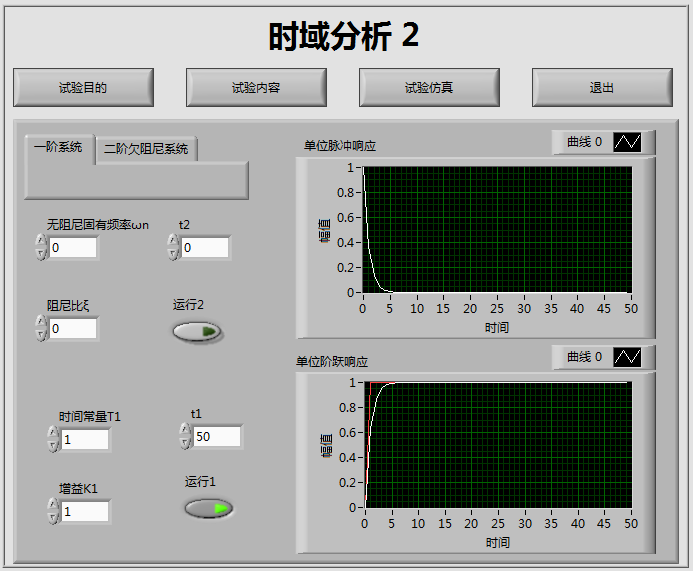Decrement the t1 value

185,443
